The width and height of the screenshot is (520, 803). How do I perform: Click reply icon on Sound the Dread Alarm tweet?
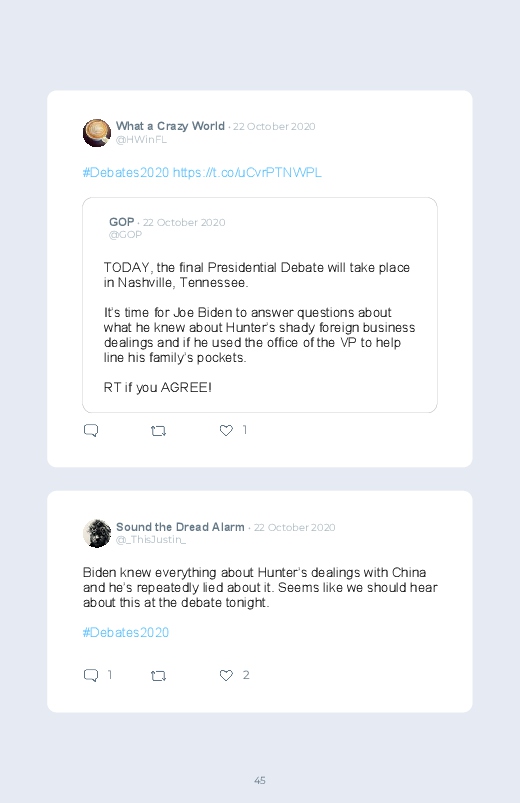[91, 675]
